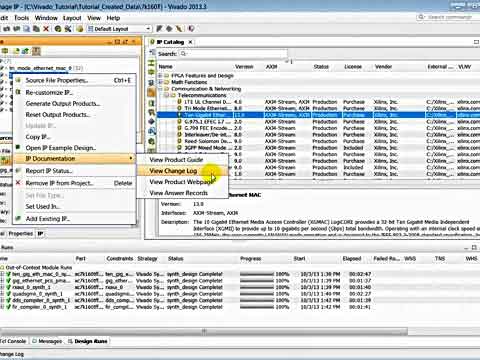Screen dimensions: 480x360
Task: Click Set Used In menu entry
Action: coord(74,207)
